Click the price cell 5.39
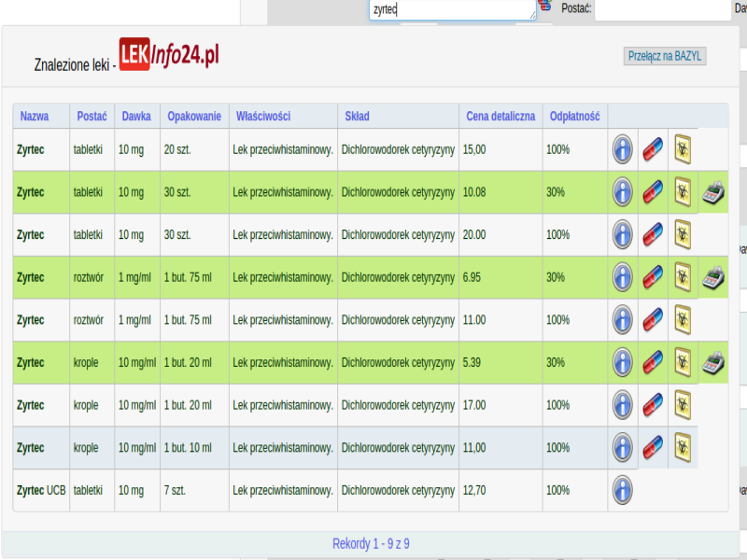 [x=500, y=362]
